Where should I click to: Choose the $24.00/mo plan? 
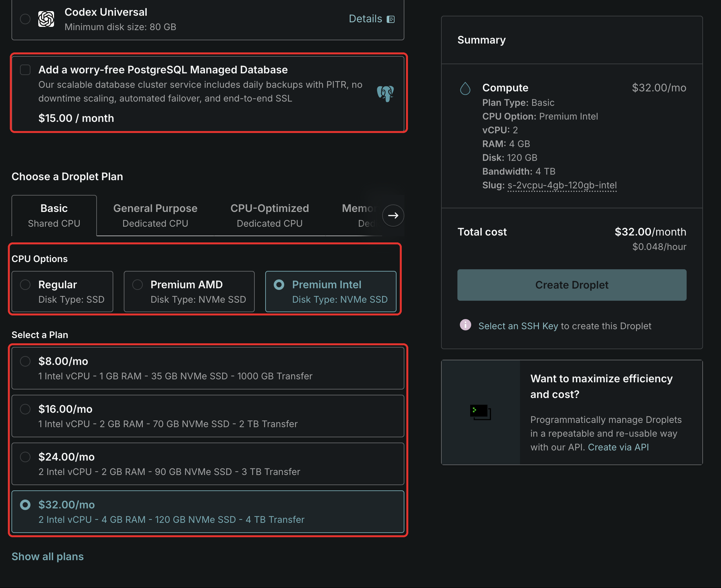[208, 464]
